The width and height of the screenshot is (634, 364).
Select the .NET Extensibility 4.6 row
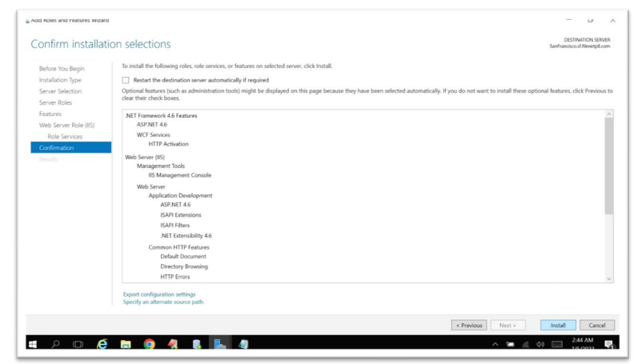pyautogui.click(x=186, y=235)
